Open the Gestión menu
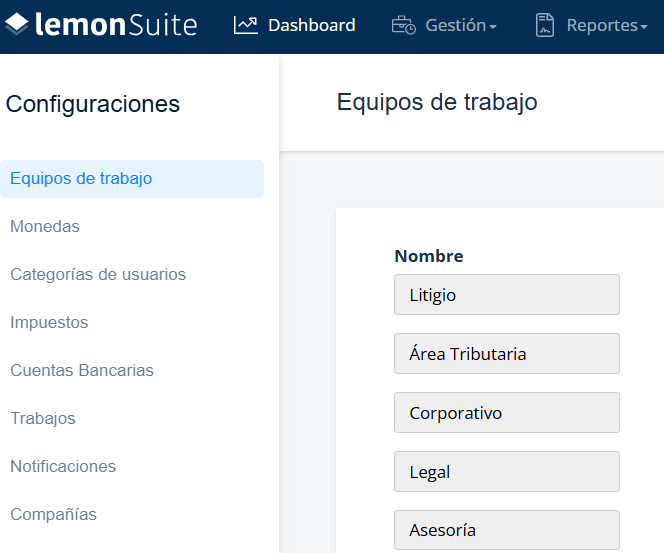Viewport: 664px width, 553px height. tap(456, 25)
